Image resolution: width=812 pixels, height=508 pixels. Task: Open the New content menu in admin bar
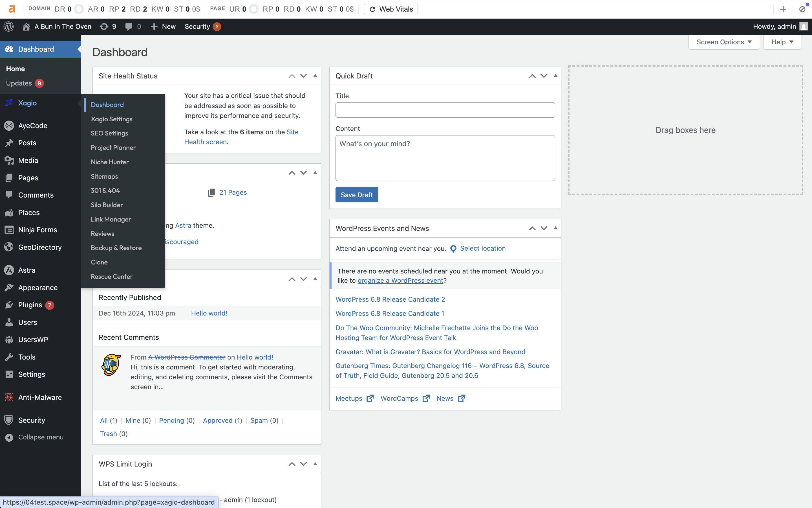[163, 27]
